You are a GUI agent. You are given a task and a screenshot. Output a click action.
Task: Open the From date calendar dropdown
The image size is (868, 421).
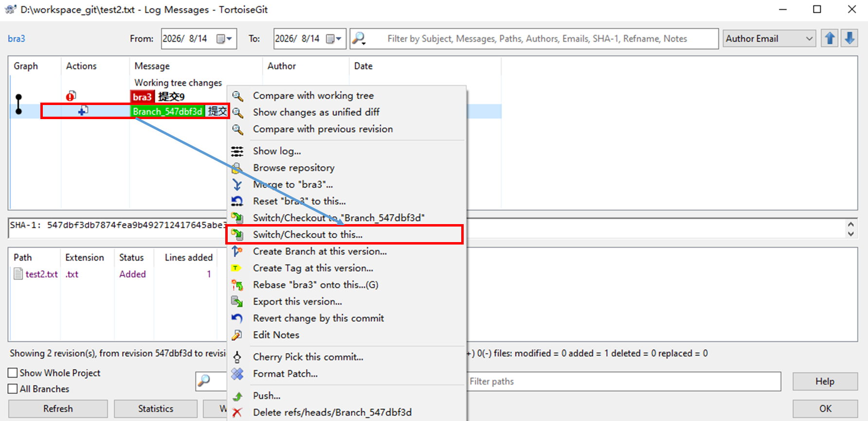pos(225,39)
